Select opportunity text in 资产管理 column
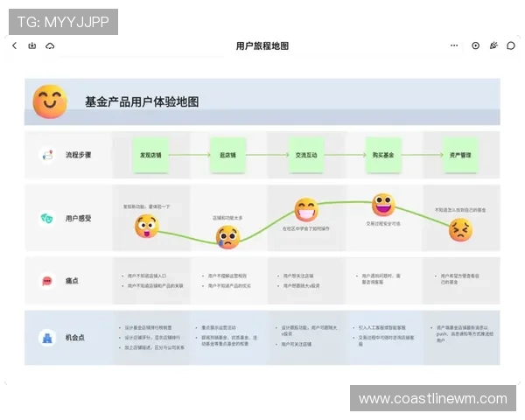Screen dimensions: 525x420 click(x=465, y=334)
